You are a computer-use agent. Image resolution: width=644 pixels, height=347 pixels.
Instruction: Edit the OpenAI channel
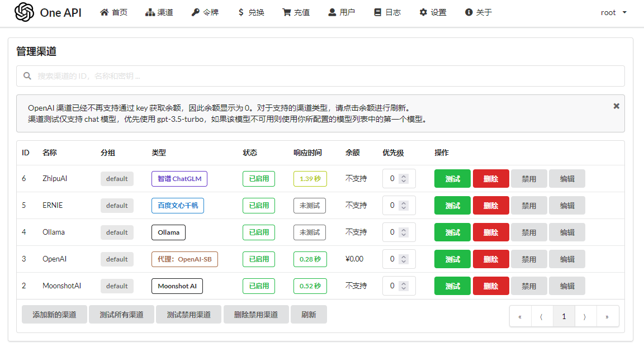567,259
